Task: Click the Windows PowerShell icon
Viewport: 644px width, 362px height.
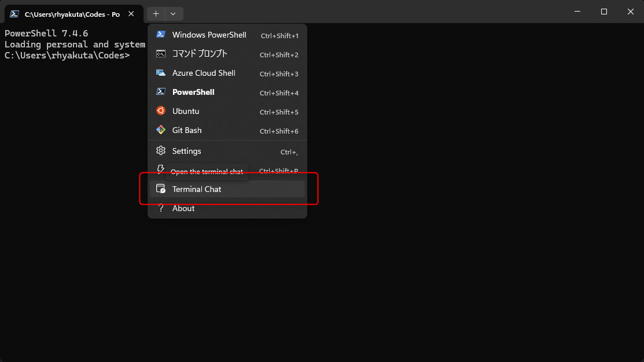Action: click(161, 35)
